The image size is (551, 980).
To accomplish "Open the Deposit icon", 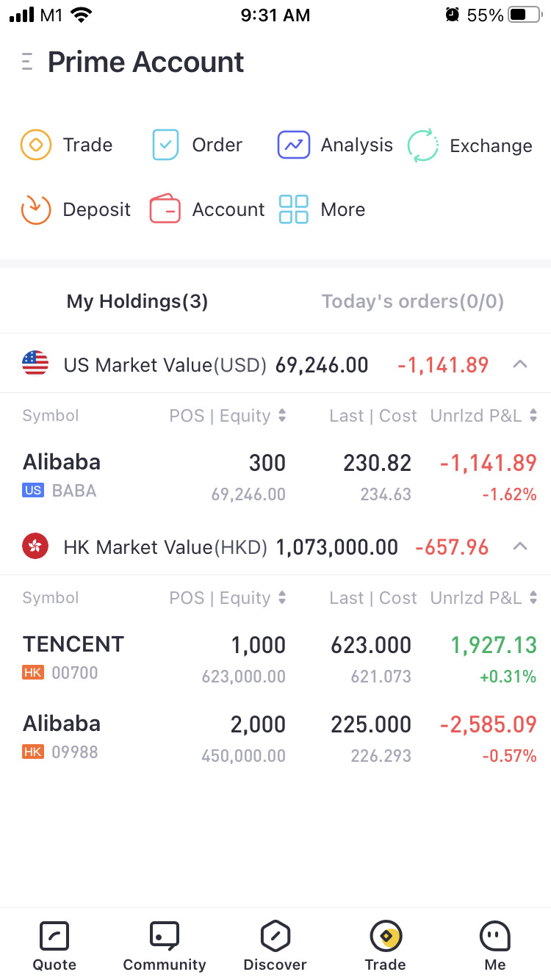I will [35, 209].
